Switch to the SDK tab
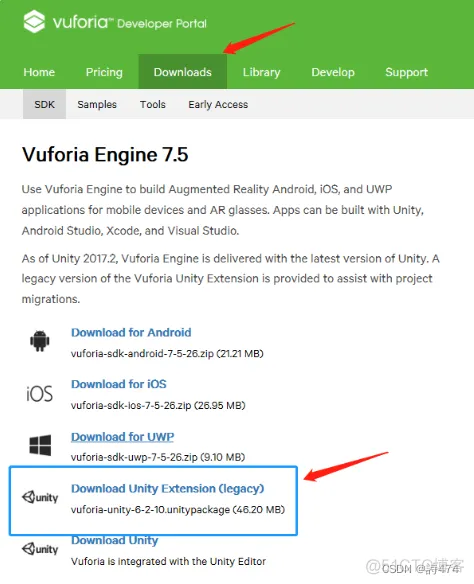 (44, 104)
